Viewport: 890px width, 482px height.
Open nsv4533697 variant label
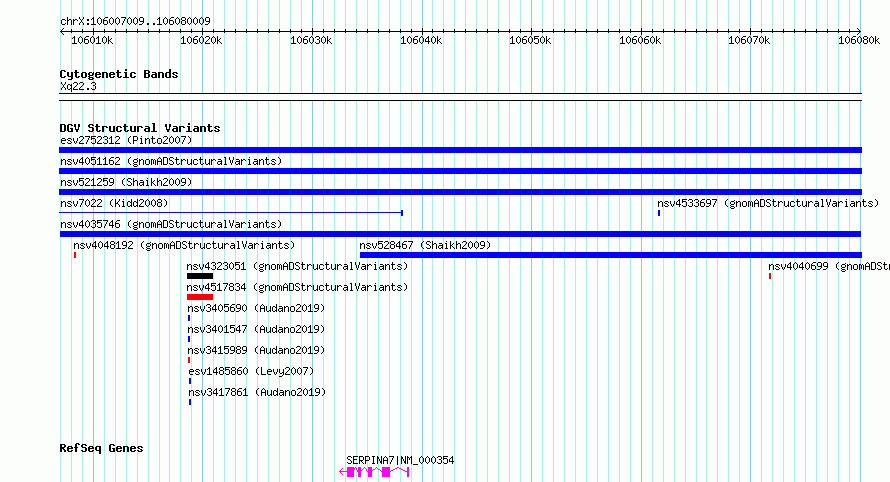(x=768, y=203)
